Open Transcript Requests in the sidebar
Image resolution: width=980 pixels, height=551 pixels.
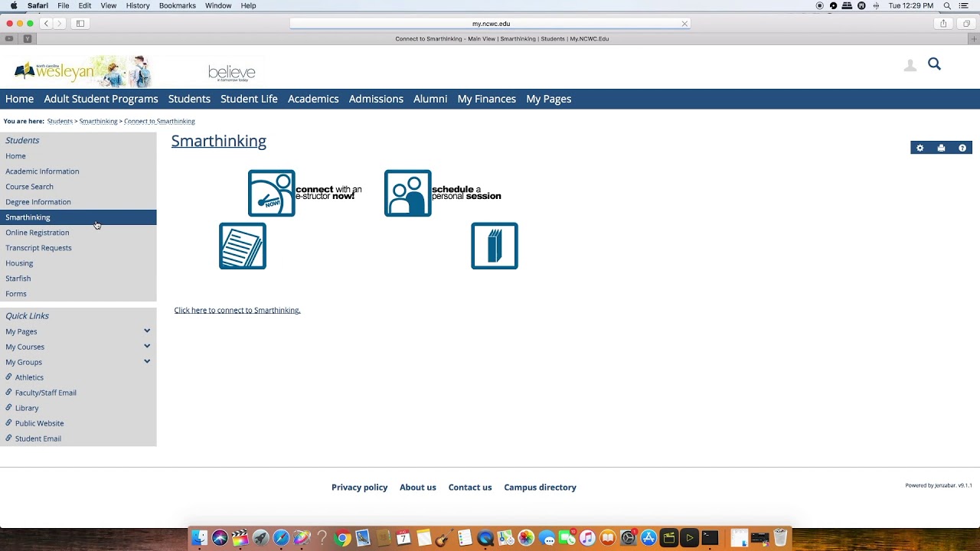pyautogui.click(x=38, y=248)
